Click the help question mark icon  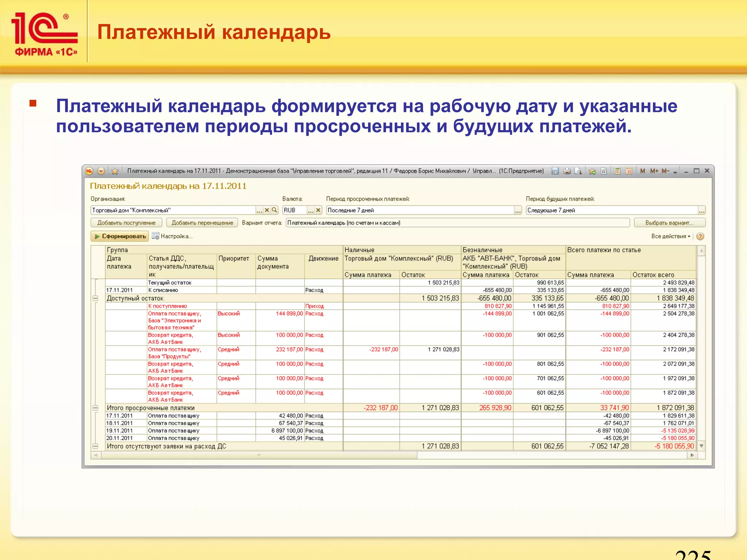700,236
